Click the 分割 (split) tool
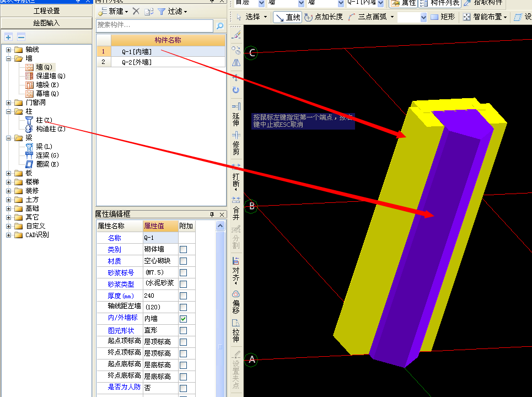The height and width of the screenshot is (397, 532). click(x=236, y=237)
